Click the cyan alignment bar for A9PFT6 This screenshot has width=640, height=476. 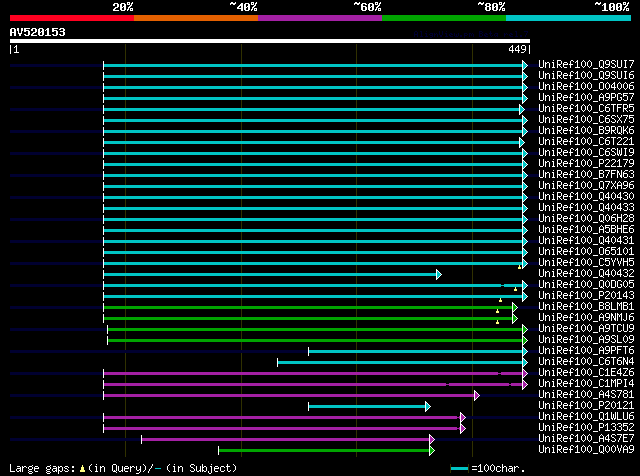click(x=416, y=351)
